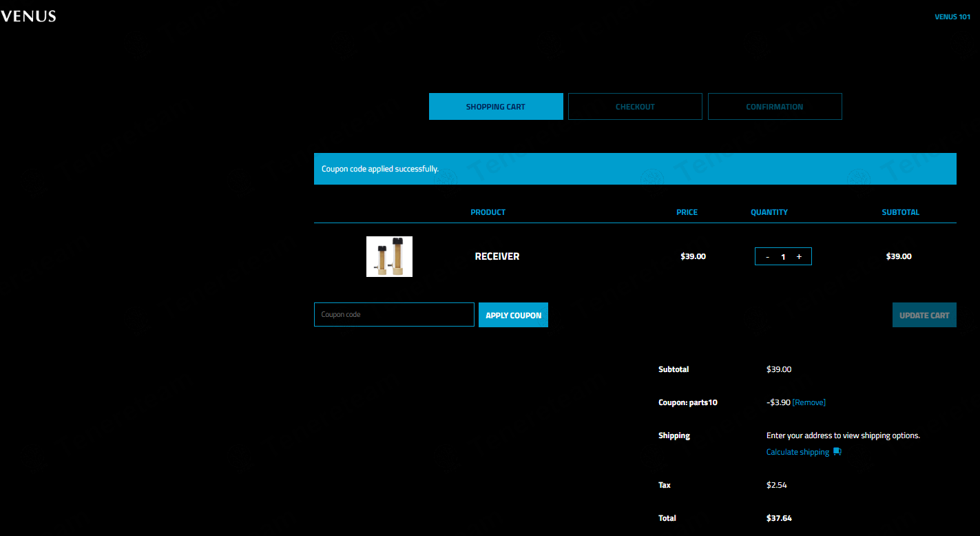Click the Product column header
980x536 pixels.
click(488, 212)
